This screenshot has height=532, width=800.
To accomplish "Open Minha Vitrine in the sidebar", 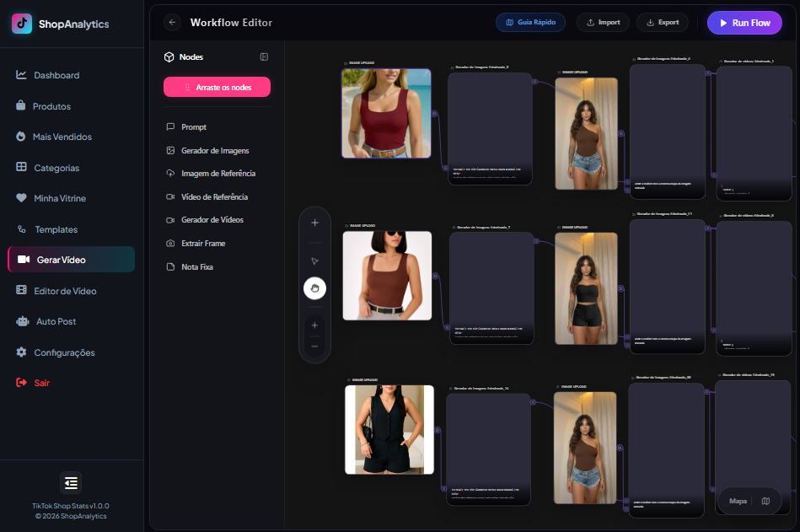I will (72, 198).
